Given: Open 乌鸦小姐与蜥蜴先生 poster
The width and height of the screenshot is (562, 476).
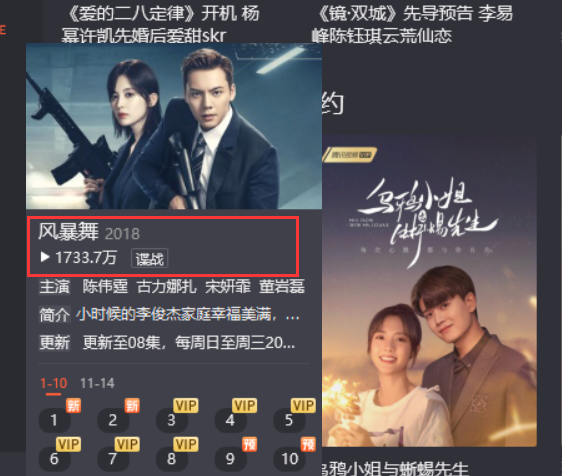Looking at the screenshot, I should (429, 290).
